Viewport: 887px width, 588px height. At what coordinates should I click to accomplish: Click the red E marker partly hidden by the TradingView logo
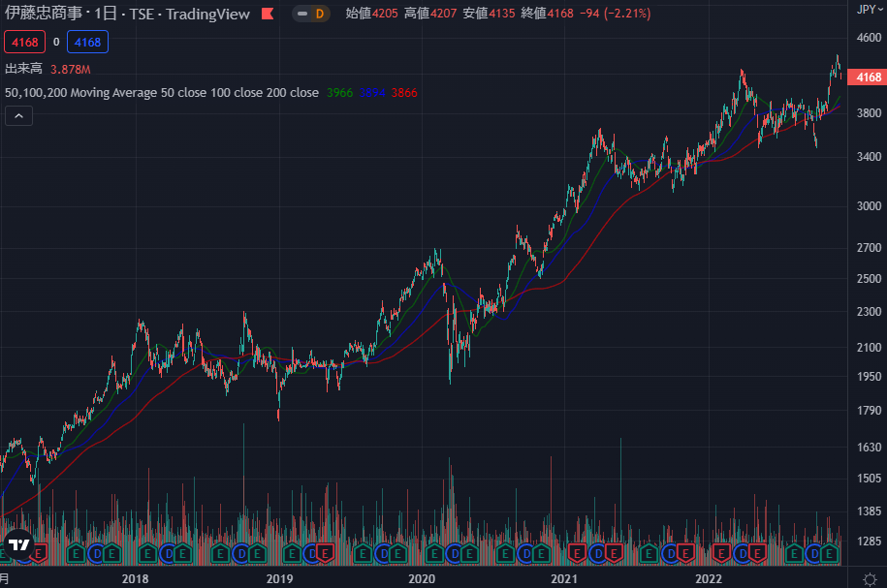pos(39,554)
